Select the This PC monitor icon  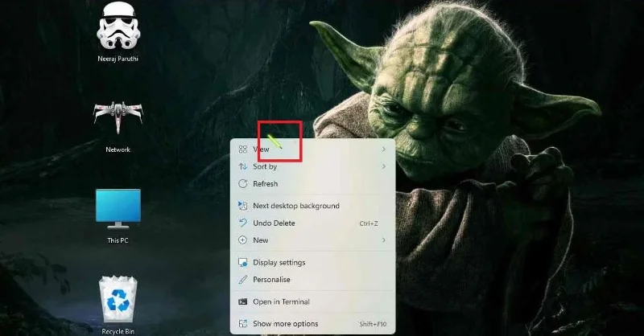pyautogui.click(x=118, y=208)
